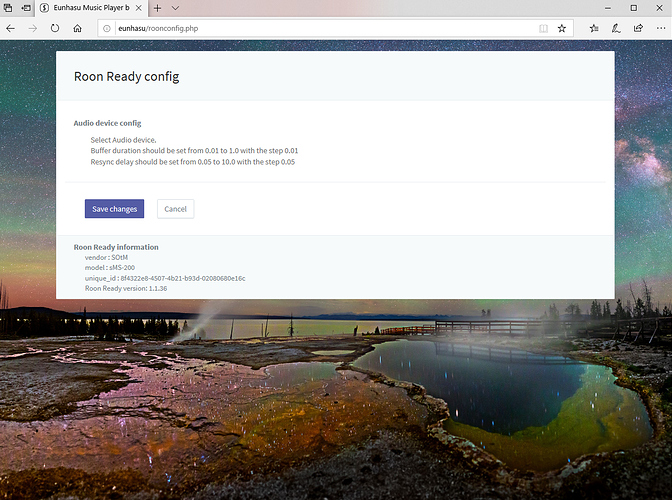The image size is (672, 500).
Task: Open the Favorites hub icon
Action: [x=594, y=28]
